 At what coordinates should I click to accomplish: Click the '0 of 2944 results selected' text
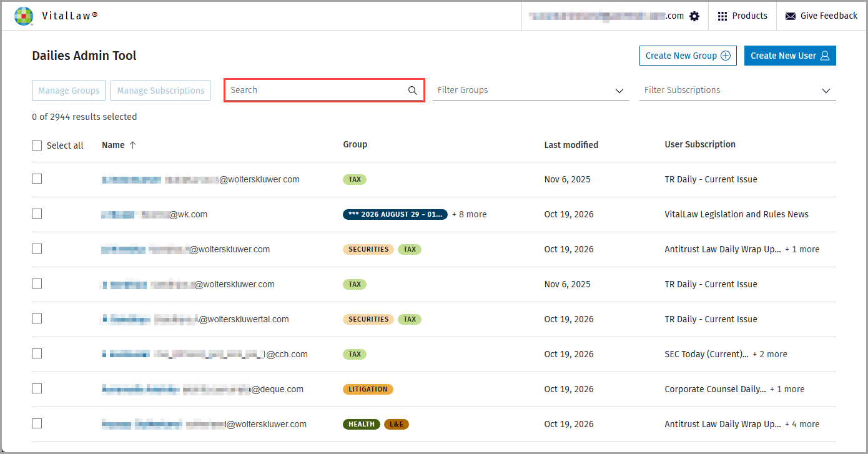(84, 117)
